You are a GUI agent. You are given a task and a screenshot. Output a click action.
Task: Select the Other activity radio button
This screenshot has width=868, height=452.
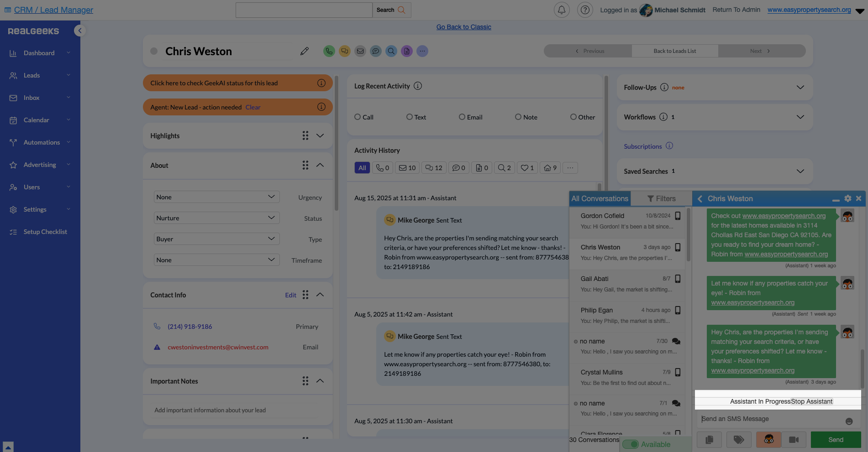pos(573,117)
